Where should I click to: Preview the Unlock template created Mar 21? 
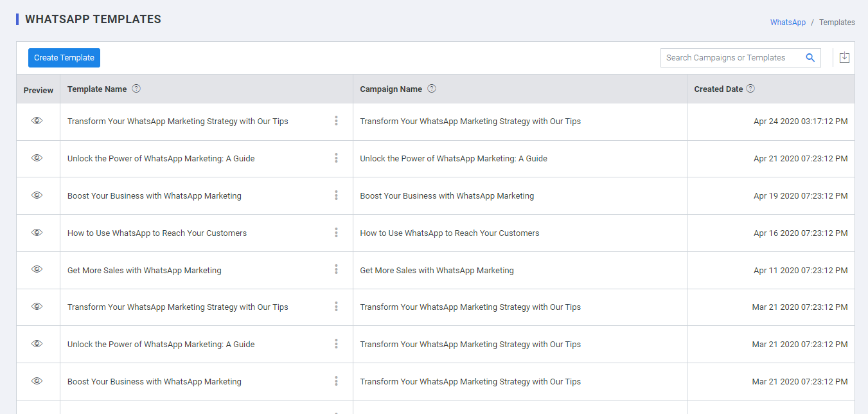click(x=37, y=344)
